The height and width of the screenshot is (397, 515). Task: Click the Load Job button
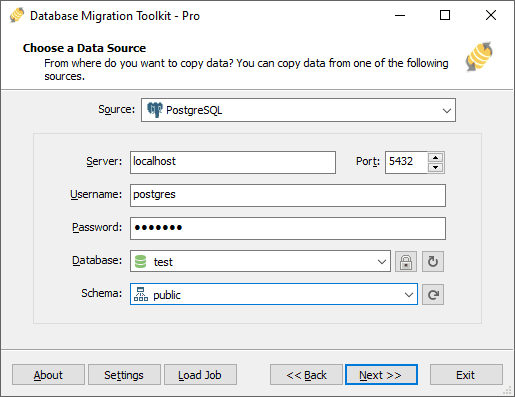[x=200, y=375]
